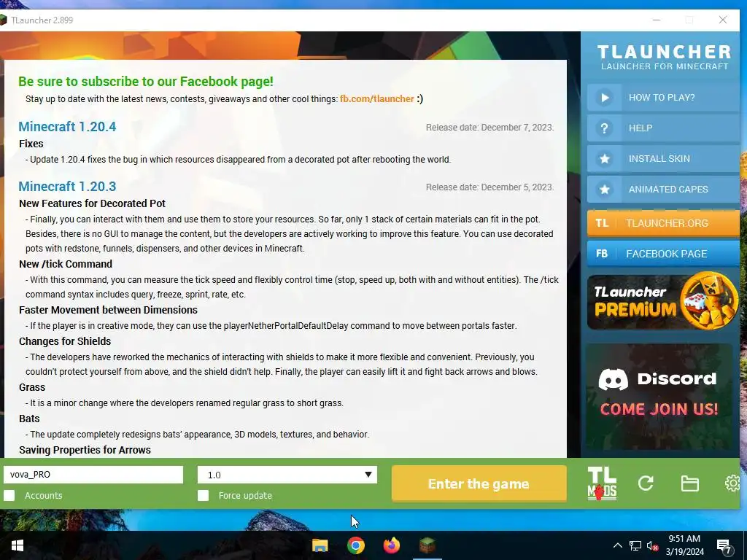
Task: Click the Release date: December 5, 2023 text
Action: click(489, 187)
